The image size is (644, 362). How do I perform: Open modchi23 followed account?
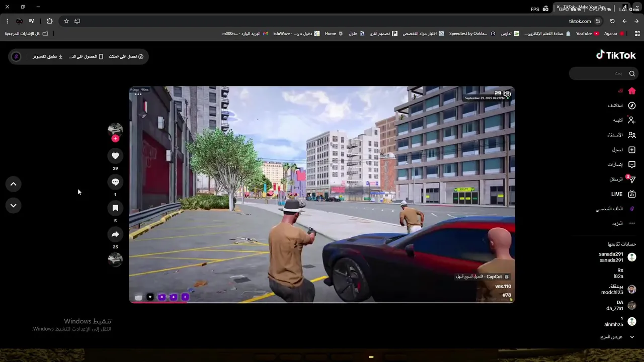(618, 289)
